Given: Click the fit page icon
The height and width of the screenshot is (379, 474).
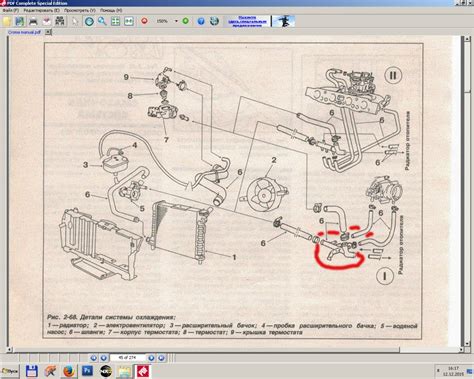Looking at the screenshot, I should [115, 21].
